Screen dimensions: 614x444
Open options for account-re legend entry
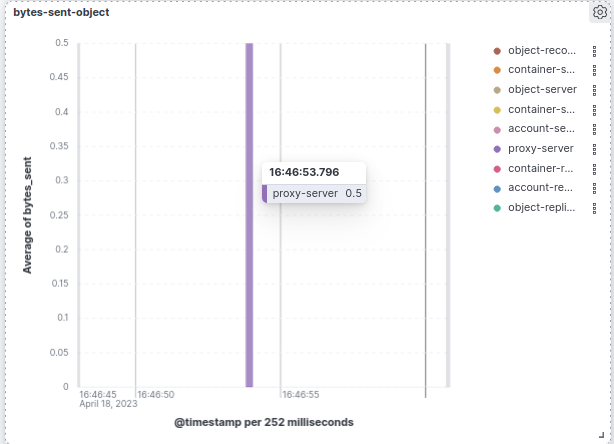(x=594, y=187)
